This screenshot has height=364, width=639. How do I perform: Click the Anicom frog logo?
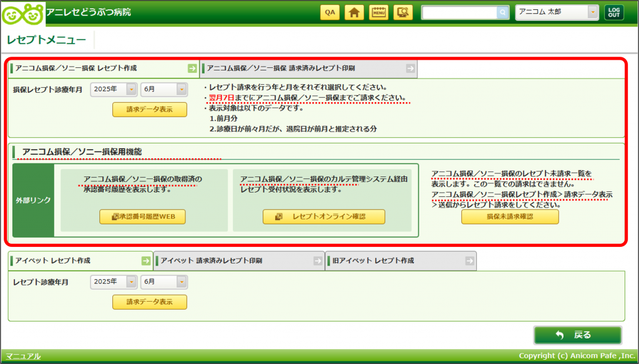tap(23, 14)
